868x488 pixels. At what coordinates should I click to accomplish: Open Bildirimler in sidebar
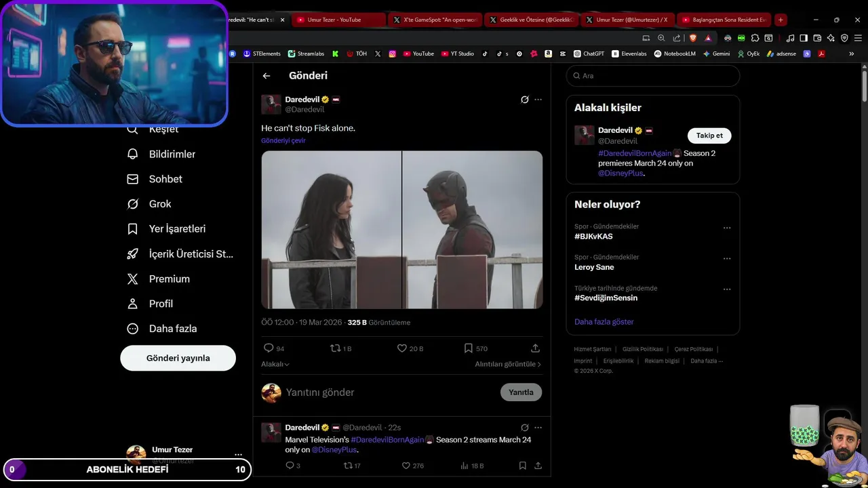point(161,154)
